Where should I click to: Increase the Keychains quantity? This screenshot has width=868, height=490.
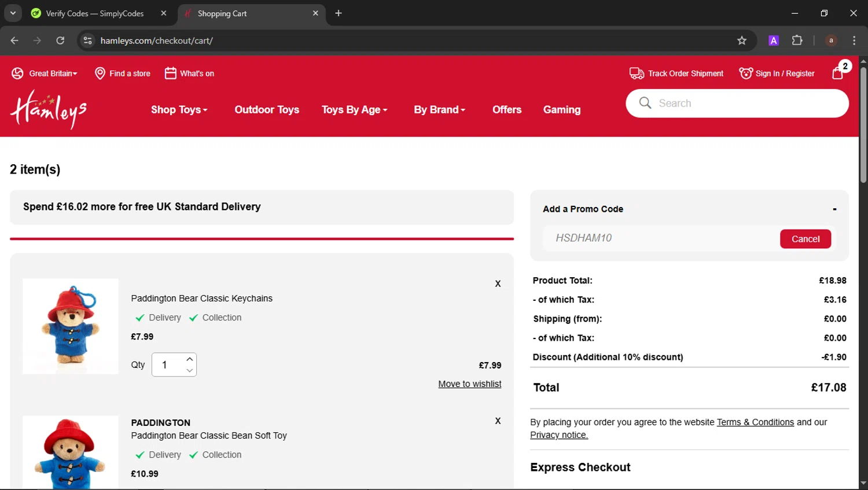click(189, 359)
